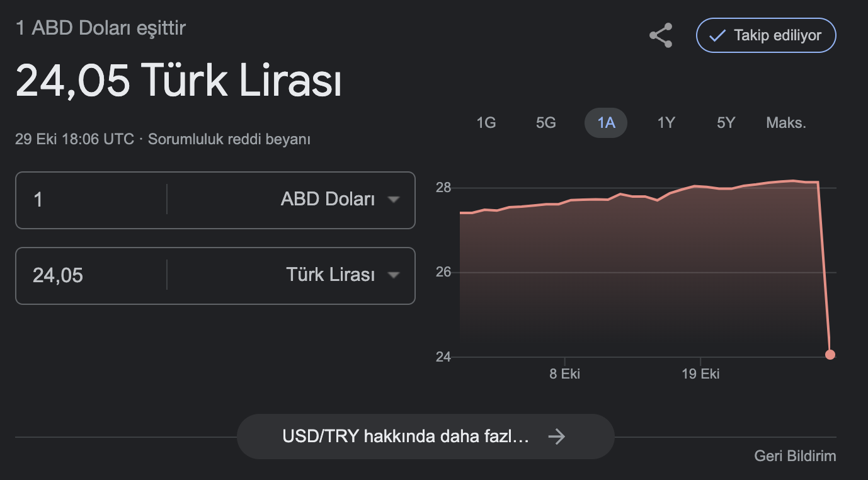Click the arrow icon beside USD/TRY hakkında
This screenshot has width=868, height=480.
(557, 437)
